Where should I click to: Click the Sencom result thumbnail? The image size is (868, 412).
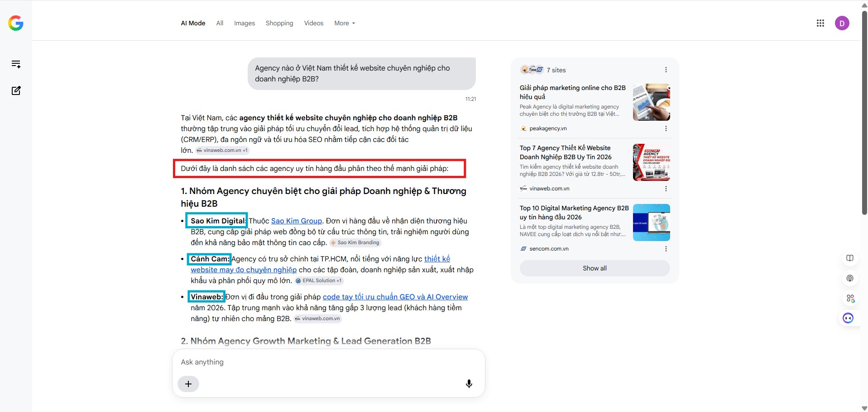pyautogui.click(x=652, y=223)
